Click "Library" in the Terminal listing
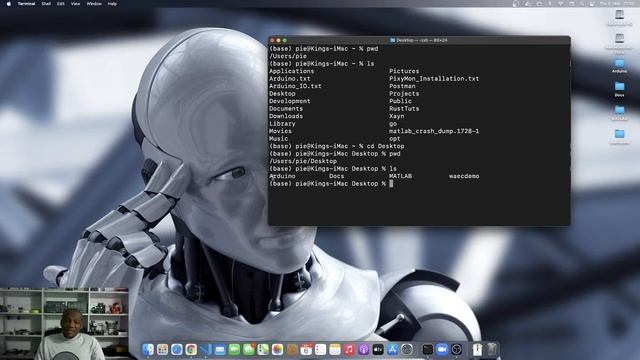 click(282, 124)
